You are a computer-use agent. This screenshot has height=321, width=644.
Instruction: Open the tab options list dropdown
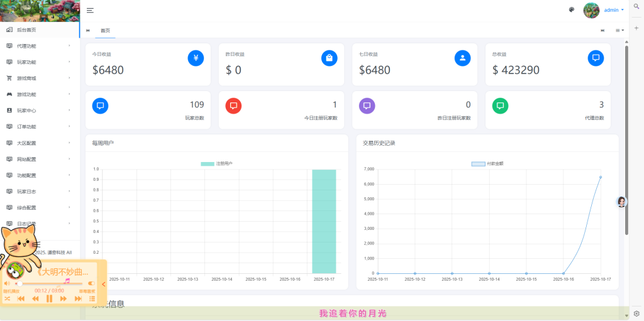coord(619,30)
